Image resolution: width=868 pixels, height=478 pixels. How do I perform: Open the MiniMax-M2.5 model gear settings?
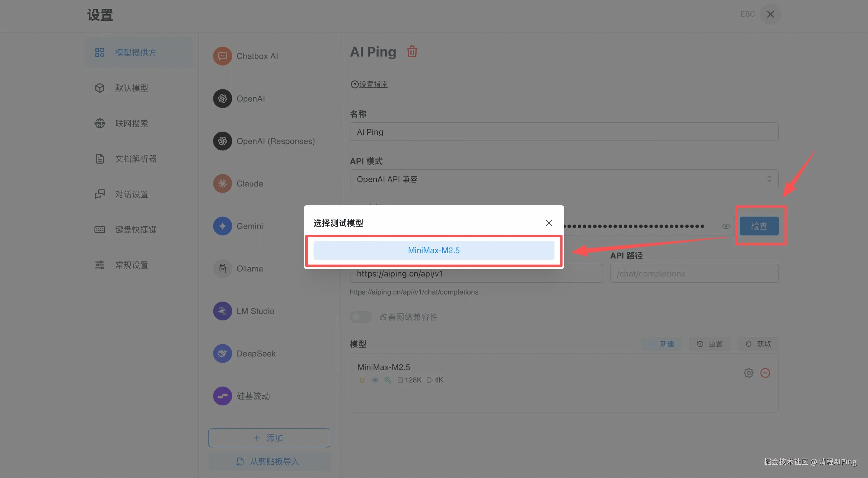[748, 373]
